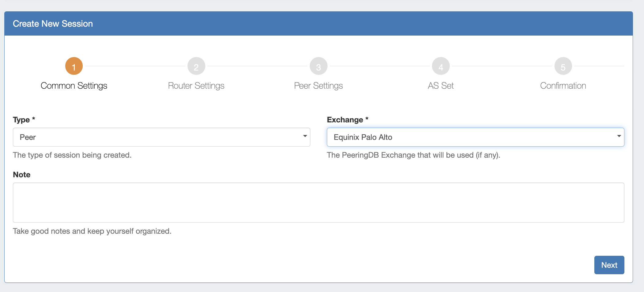Click the caret arrow on Exchange select
644x292 pixels.
tap(619, 136)
